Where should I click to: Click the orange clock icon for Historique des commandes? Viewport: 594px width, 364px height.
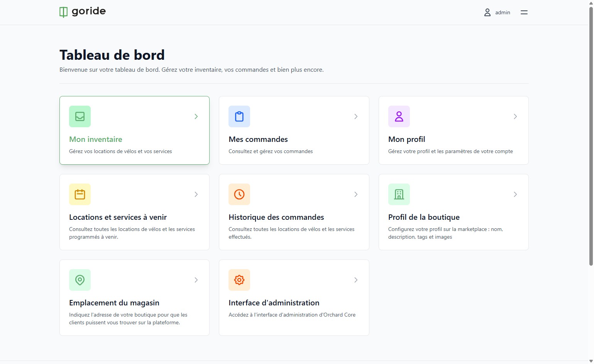pyautogui.click(x=239, y=194)
